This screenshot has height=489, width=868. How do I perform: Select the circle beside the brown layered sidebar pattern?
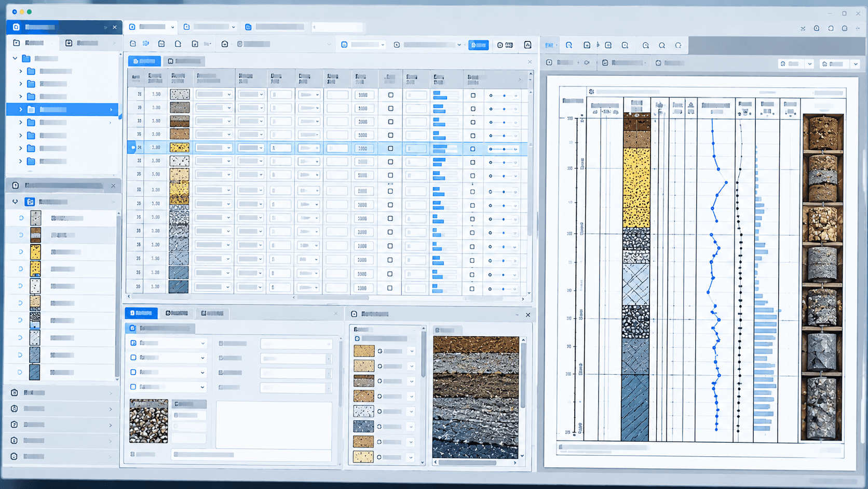(21, 235)
